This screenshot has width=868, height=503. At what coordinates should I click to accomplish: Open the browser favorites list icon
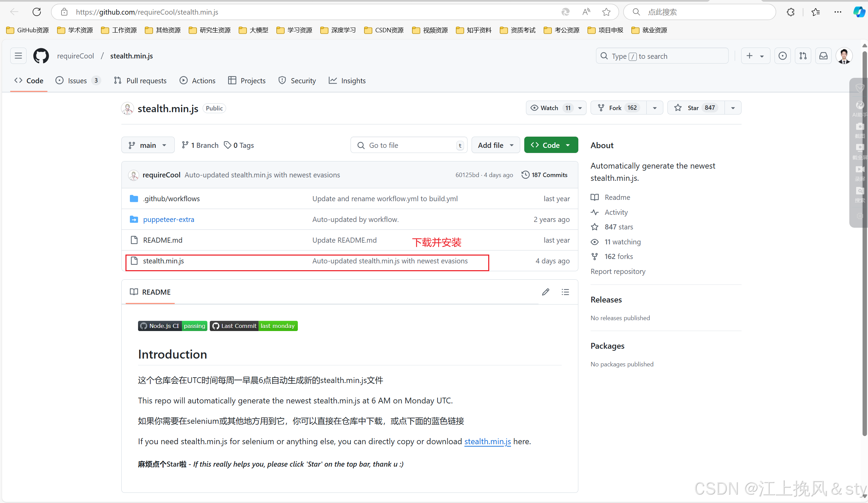815,12
